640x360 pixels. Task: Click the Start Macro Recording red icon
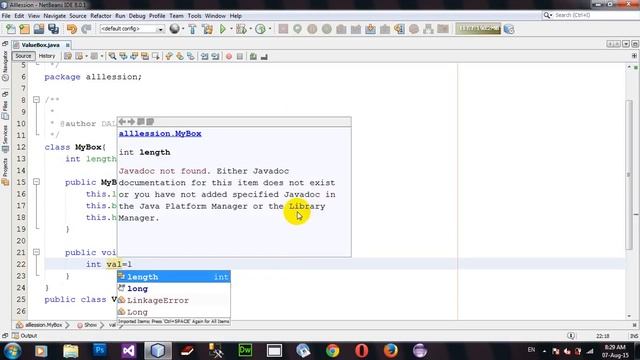click(x=229, y=56)
